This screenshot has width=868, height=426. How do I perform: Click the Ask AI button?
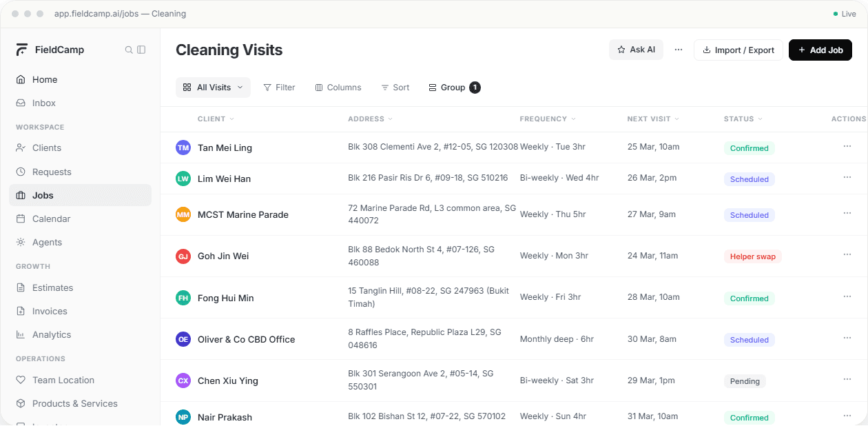coord(636,50)
